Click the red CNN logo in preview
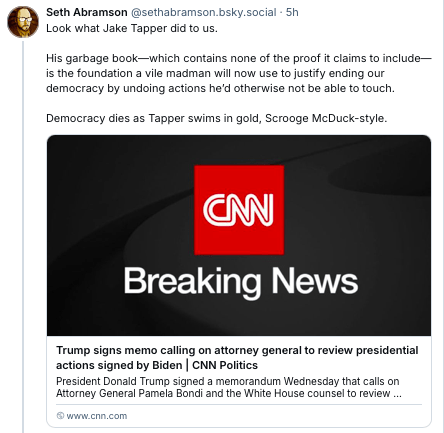This screenshot has height=433, width=444. 239,210
